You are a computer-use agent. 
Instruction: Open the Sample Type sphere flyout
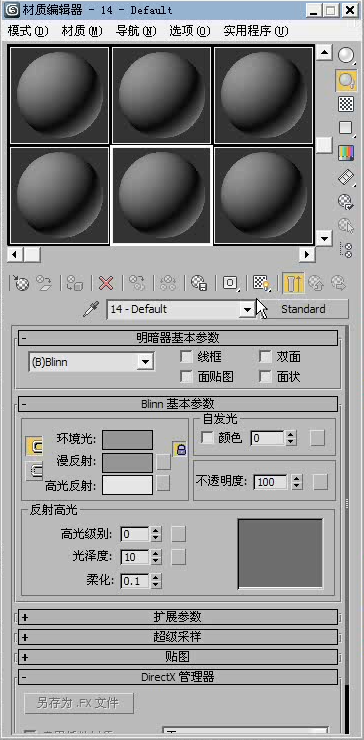346,56
